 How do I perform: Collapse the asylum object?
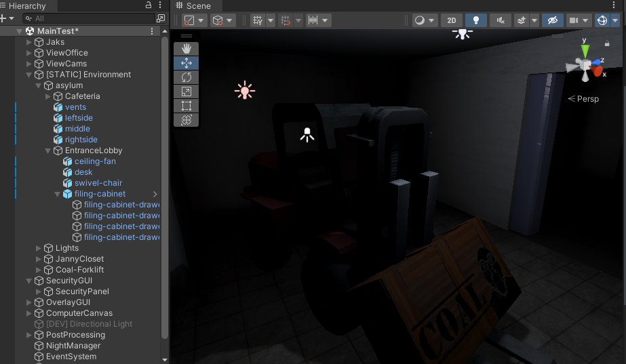(39, 85)
